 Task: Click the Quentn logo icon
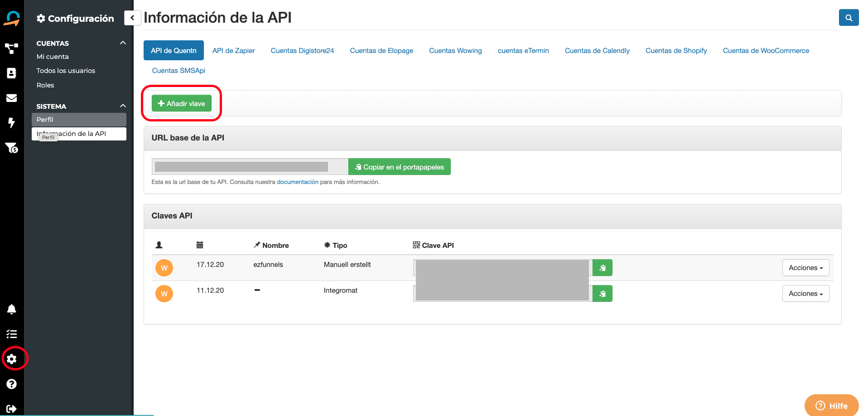(12, 19)
